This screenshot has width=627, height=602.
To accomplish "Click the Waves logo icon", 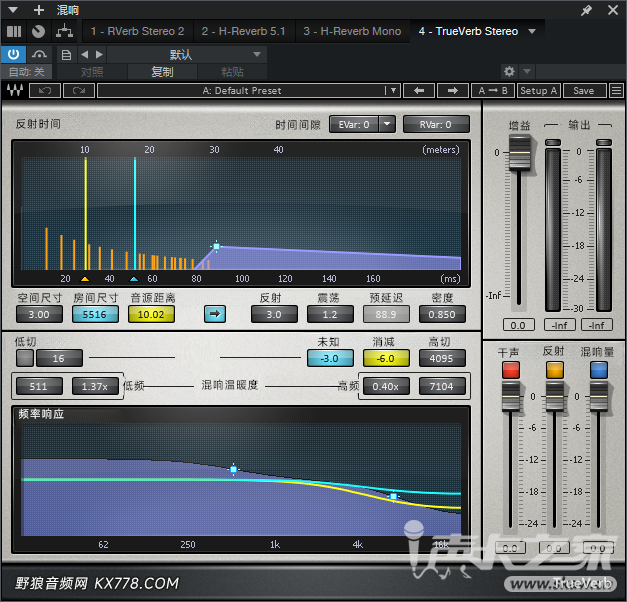I will click(x=15, y=90).
